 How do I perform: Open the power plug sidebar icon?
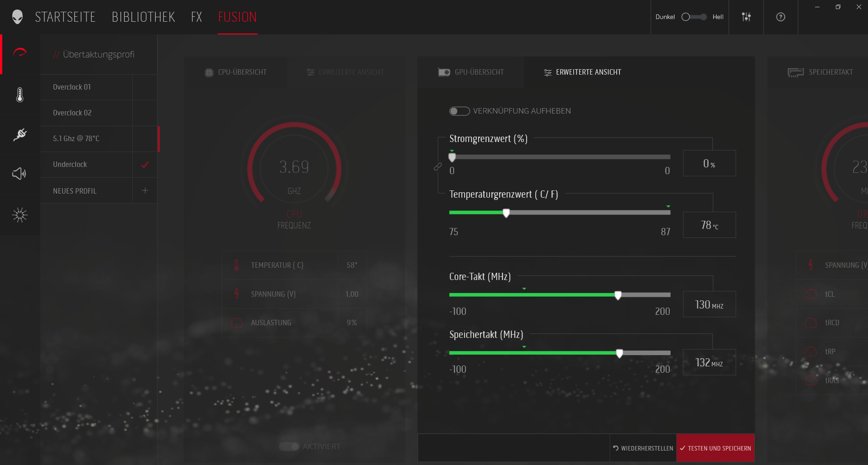[x=20, y=134]
